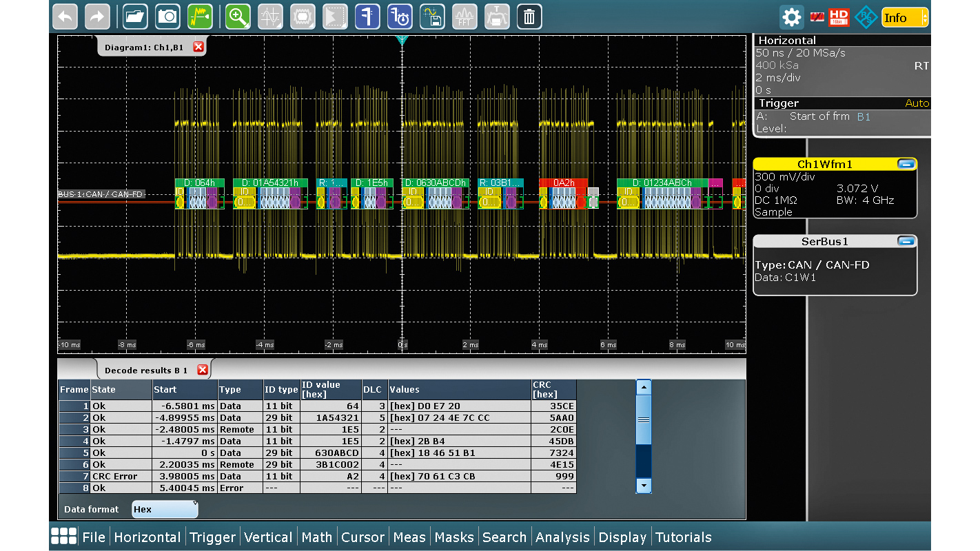Toggle the HD 16bit mode icon
Image resolution: width=980 pixels, height=551 pixels.
pyautogui.click(x=839, y=17)
